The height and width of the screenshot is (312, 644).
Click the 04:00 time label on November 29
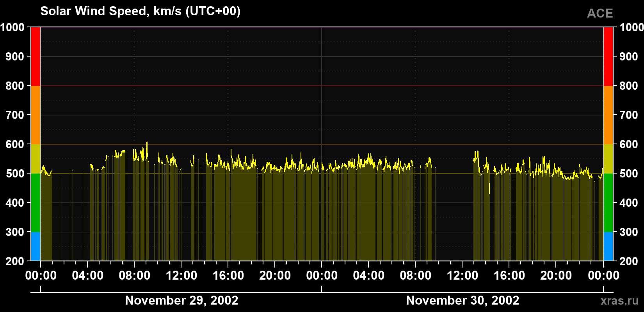pyautogui.click(x=88, y=276)
